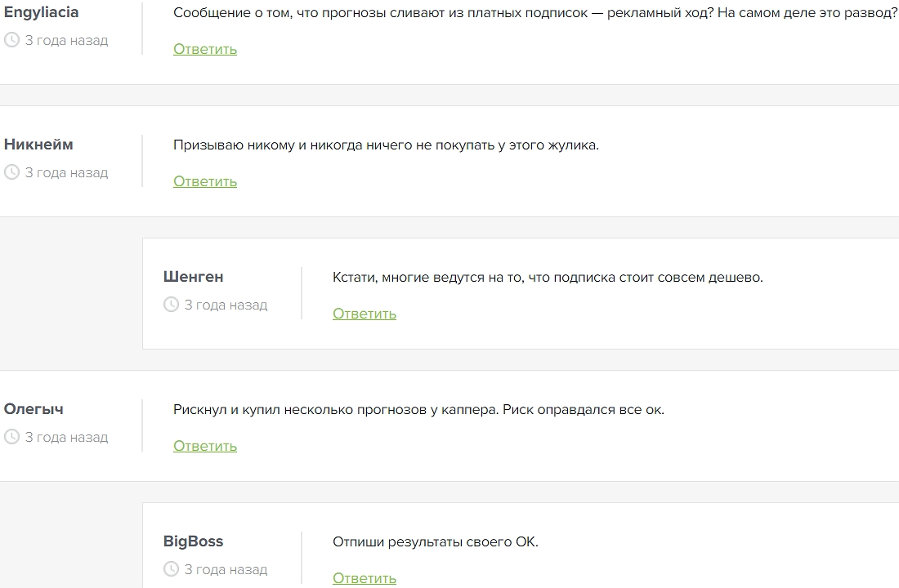Click Шенген's 3 года назад timestamp
The width and height of the screenshot is (899, 588).
(225, 305)
